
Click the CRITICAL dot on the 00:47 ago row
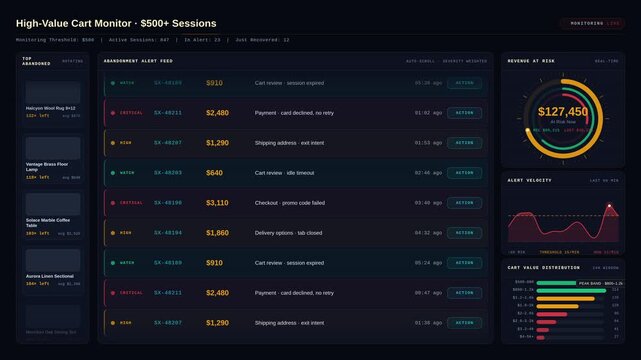(113, 293)
